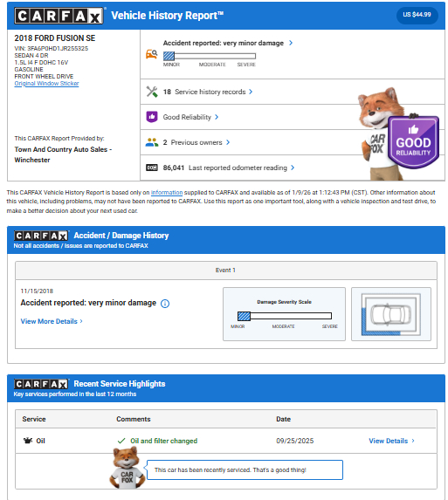Click the US $44.99 price button
This screenshot has width=448, height=500.
[417, 15]
